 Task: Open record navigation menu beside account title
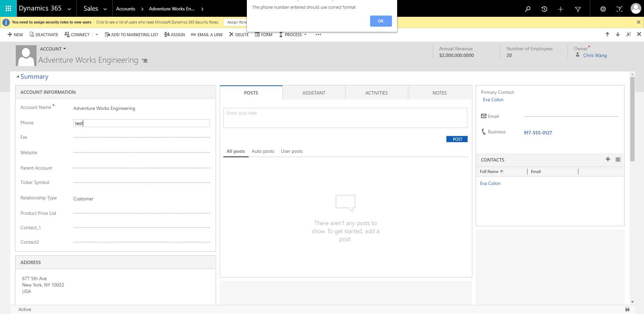[145, 61]
